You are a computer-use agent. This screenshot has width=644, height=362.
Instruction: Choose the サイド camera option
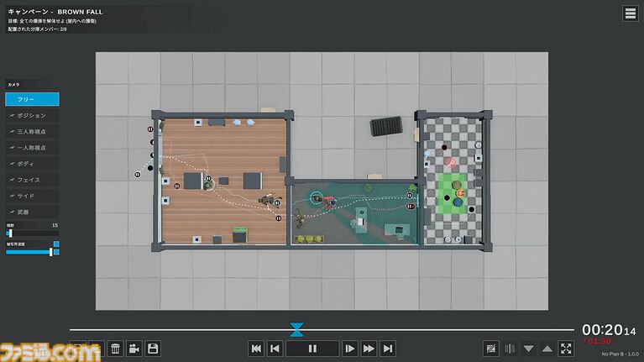32,196
